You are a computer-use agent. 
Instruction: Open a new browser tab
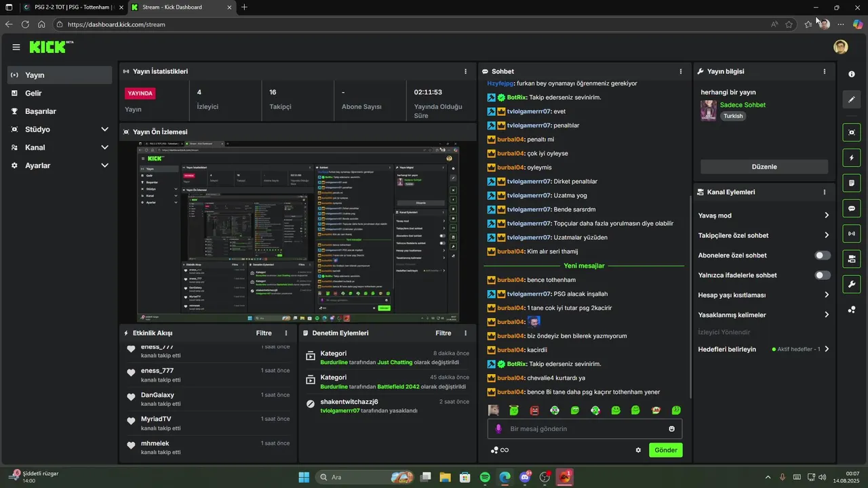(244, 7)
